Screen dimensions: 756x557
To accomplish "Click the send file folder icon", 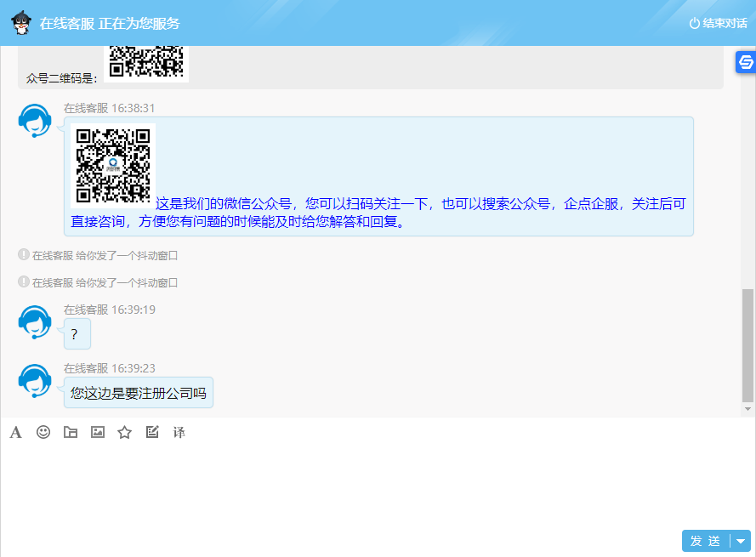I will pos(70,432).
